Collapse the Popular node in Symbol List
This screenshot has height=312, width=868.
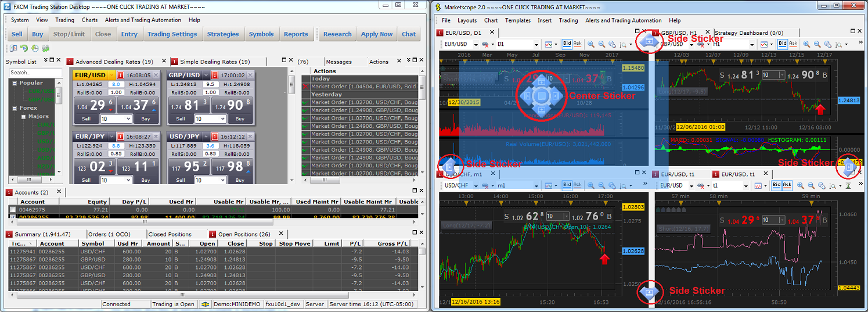tap(14, 83)
